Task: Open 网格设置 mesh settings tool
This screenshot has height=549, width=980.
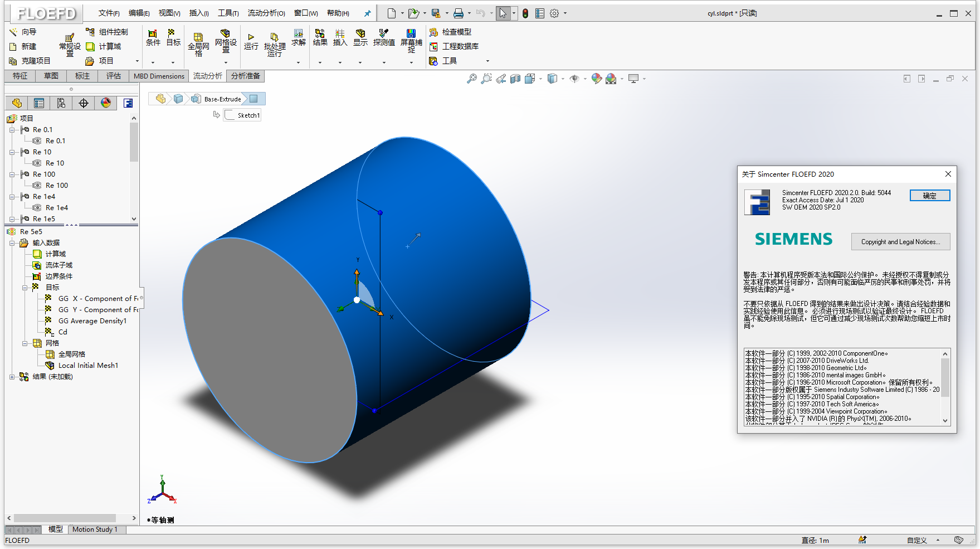Action: pos(226,40)
